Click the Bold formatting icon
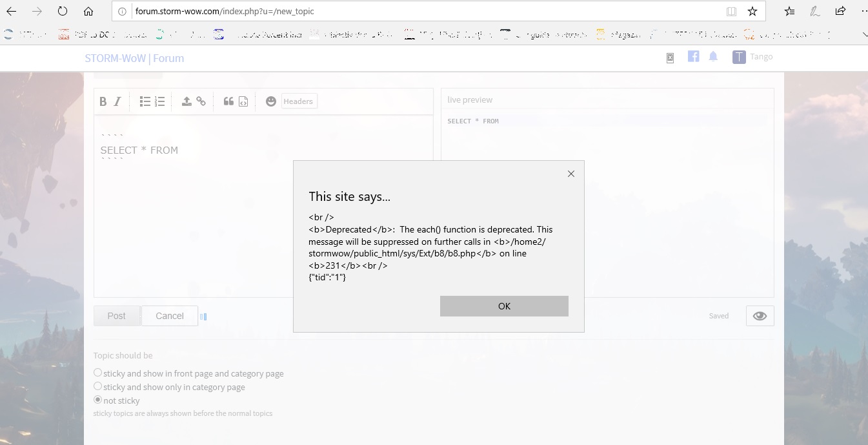This screenshot has width=868, height=445. point(103,101)
